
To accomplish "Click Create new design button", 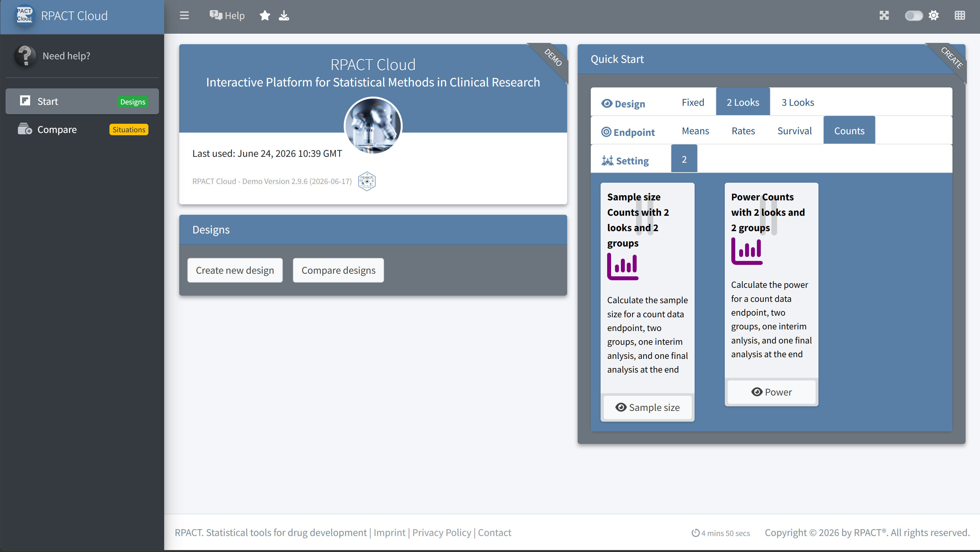I will point(235,270).
